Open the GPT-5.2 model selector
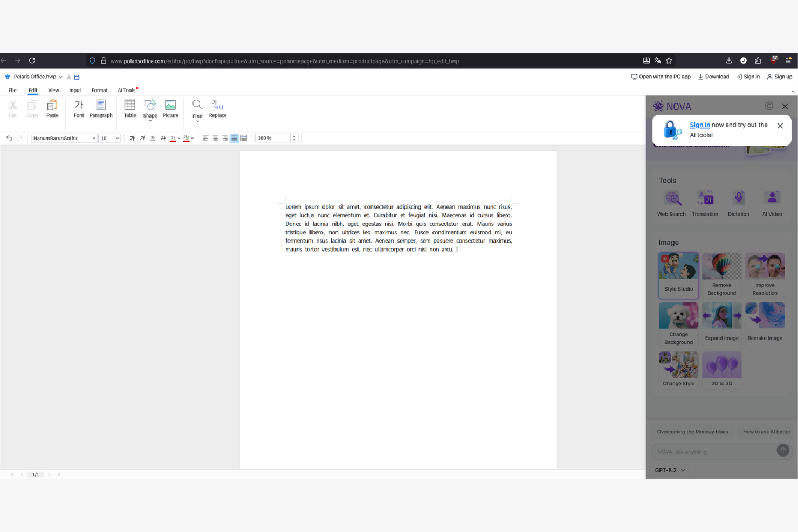This screenshot has width=798, height=532. point(669,470)
